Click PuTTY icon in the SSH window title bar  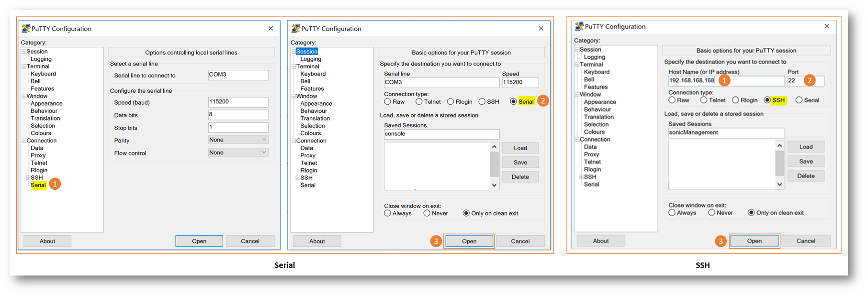click(579, 26)
